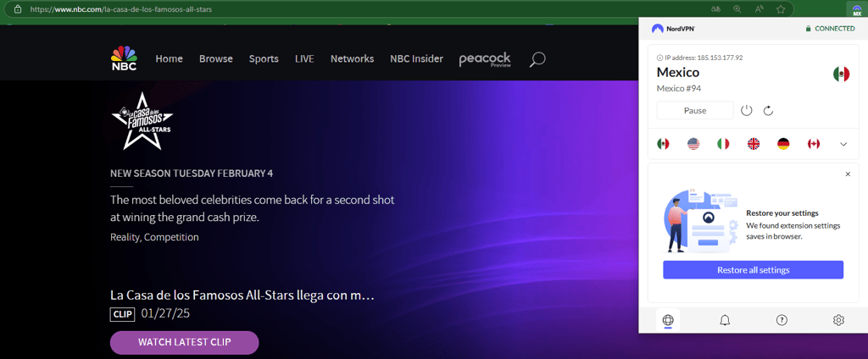Open the Networks menu item
This screenshot has height=359, width=868.
point(352,58)
